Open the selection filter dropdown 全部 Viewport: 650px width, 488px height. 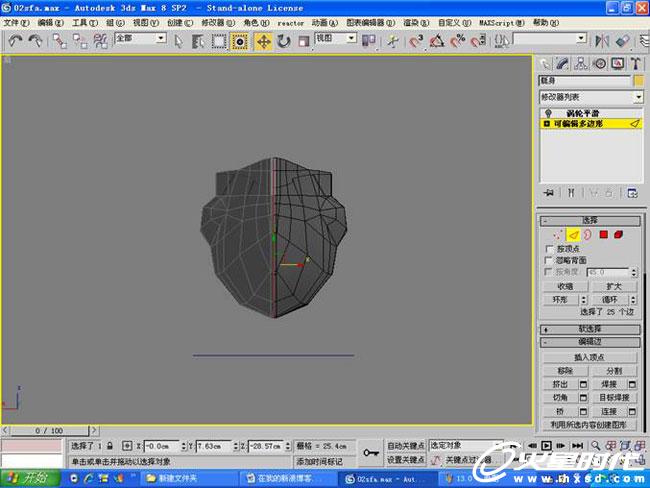point(141,39)
